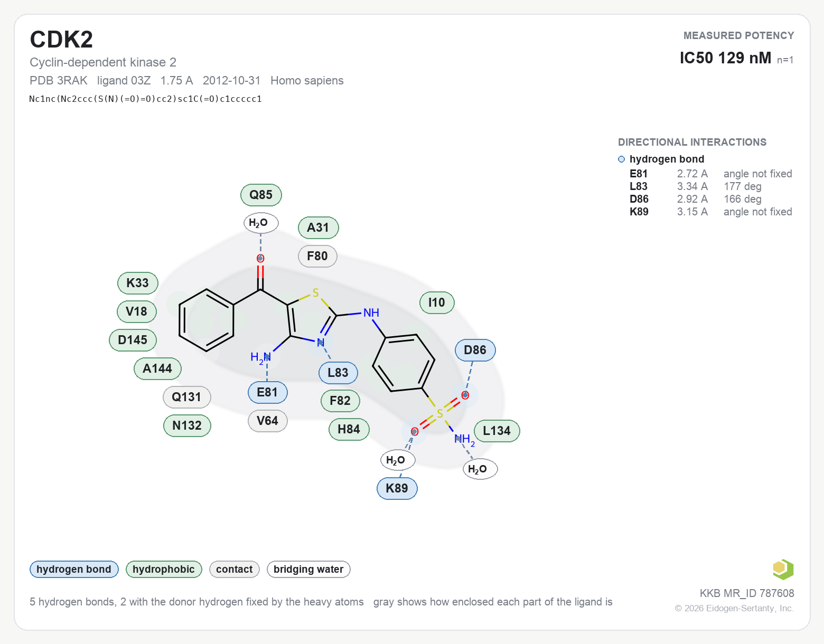The image size is (824, 644).
Task: Click the green hexagon logo
Action: coord(783,569)
